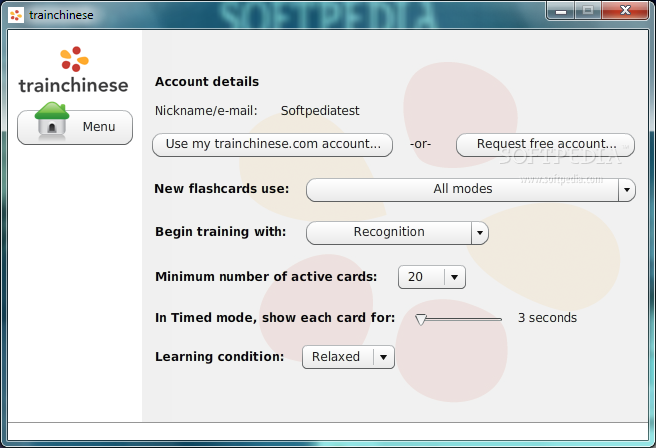The width and height of the screenshot is (656, 448).
Task: Click the trainchinese title bar app icon
Action: [x=16, y=15]
